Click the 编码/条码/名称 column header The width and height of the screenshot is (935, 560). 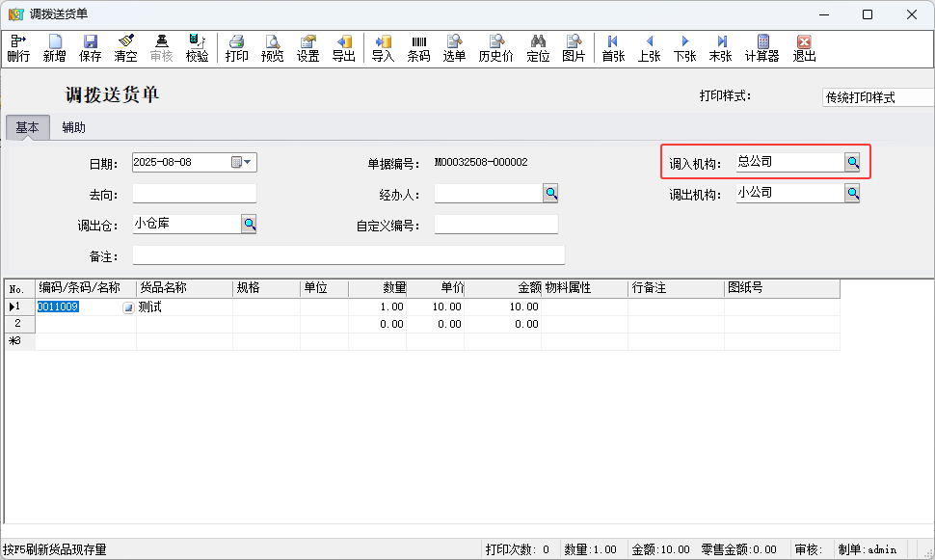coord(86,288)
